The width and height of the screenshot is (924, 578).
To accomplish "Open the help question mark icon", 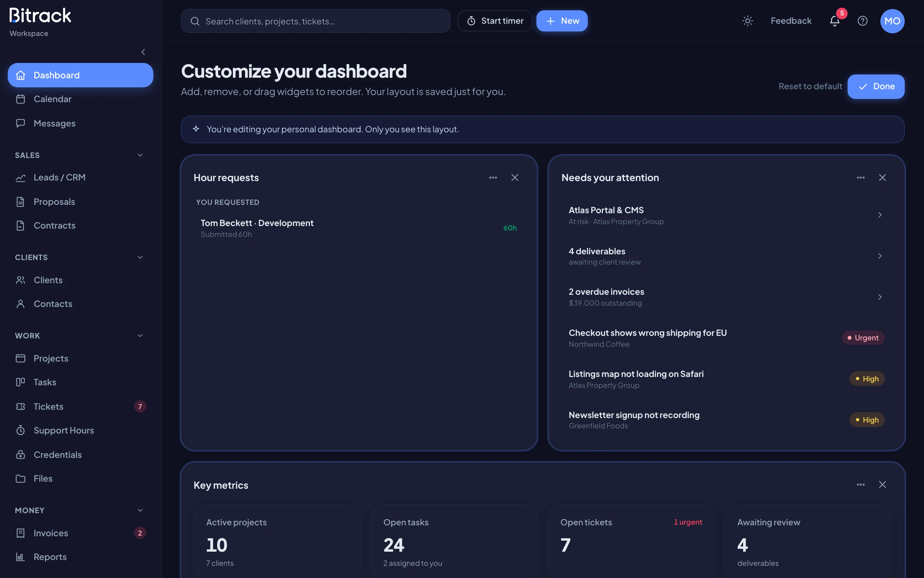I will (x=862, y=21).
